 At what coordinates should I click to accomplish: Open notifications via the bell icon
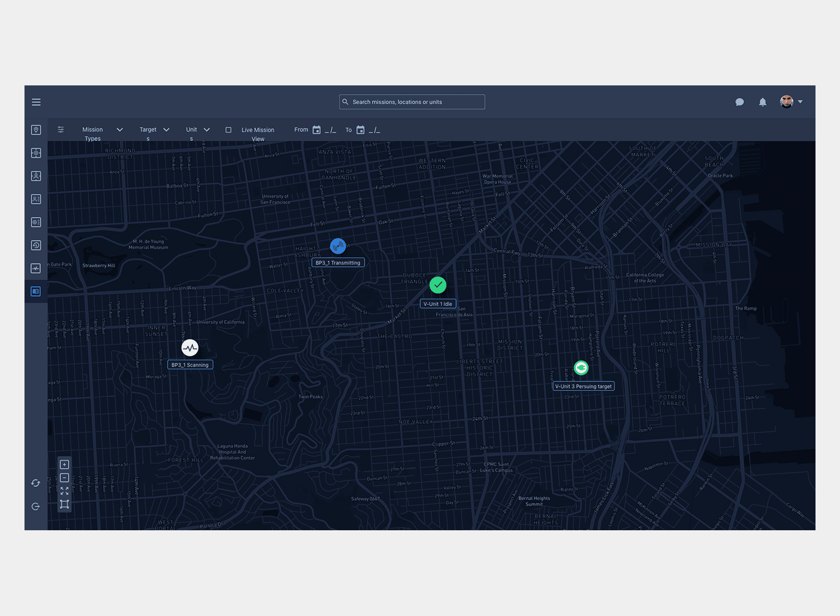click(762, 102)
